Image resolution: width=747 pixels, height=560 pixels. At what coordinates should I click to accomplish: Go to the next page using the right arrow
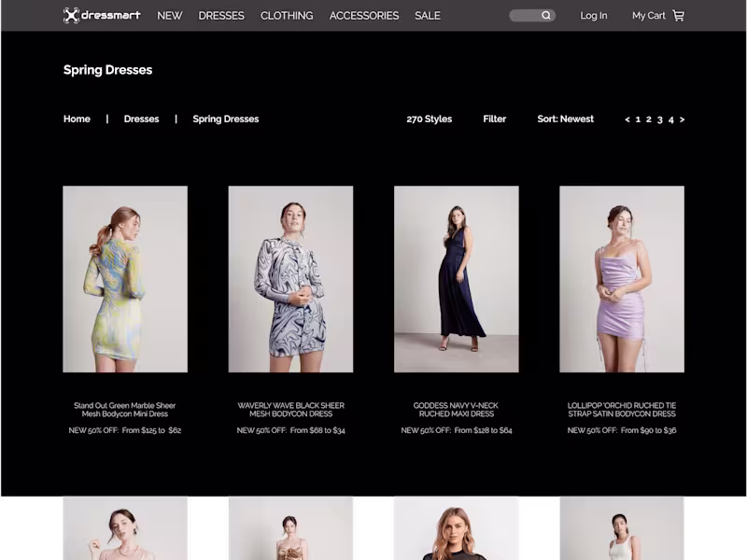683,119
